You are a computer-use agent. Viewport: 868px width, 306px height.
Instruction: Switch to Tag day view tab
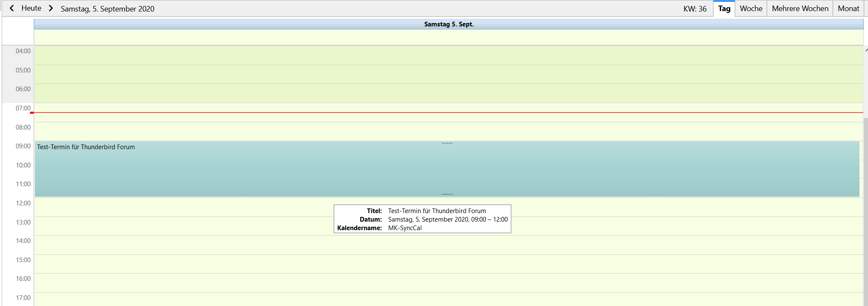pyautogui.click(x=724, y=9)
